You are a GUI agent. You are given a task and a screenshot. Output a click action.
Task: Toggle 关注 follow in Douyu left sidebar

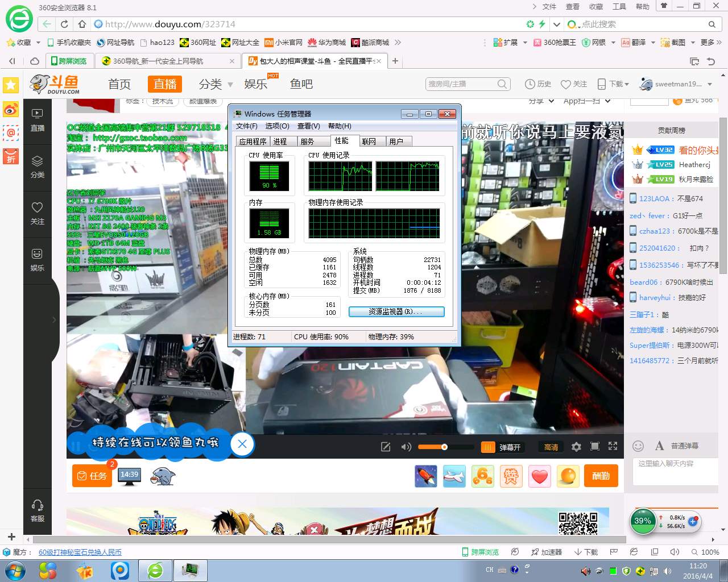tap(38, 214)
